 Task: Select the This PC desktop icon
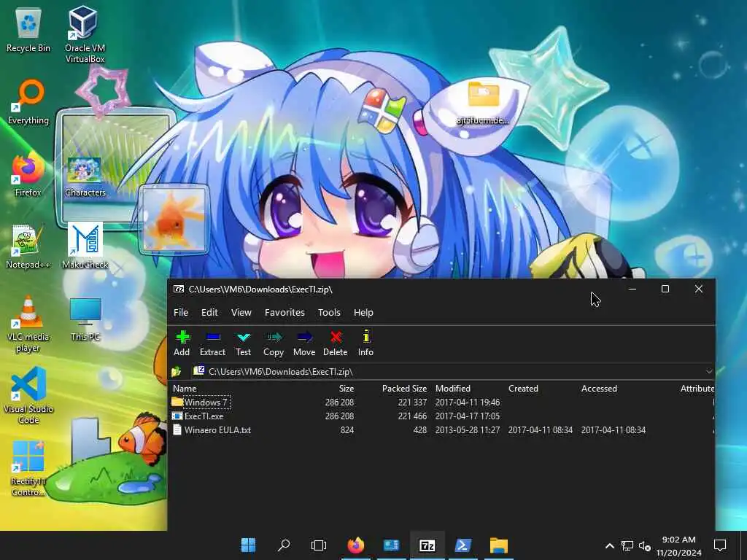pos(85,319)
